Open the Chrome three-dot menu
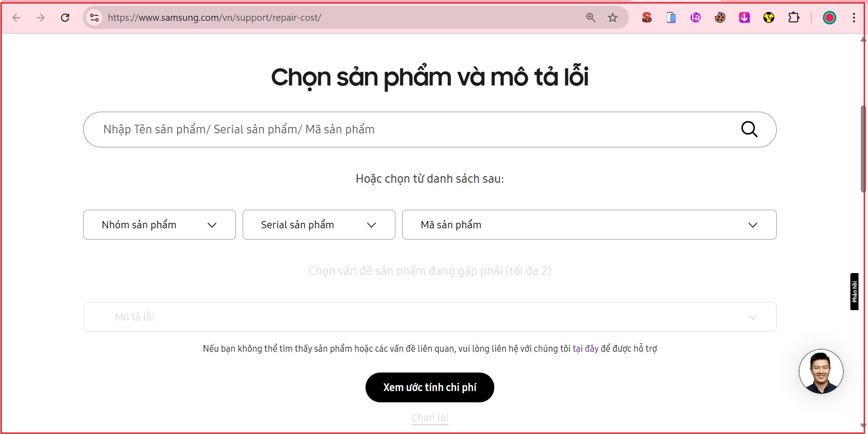Image resolution: width=868 pixels, height=434 pixels. point(854,18)
